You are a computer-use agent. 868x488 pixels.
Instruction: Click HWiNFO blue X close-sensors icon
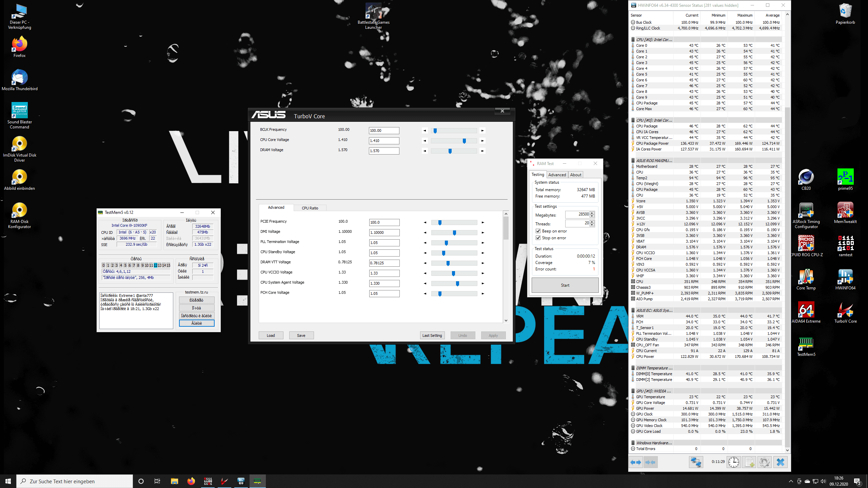click(780, 462)
